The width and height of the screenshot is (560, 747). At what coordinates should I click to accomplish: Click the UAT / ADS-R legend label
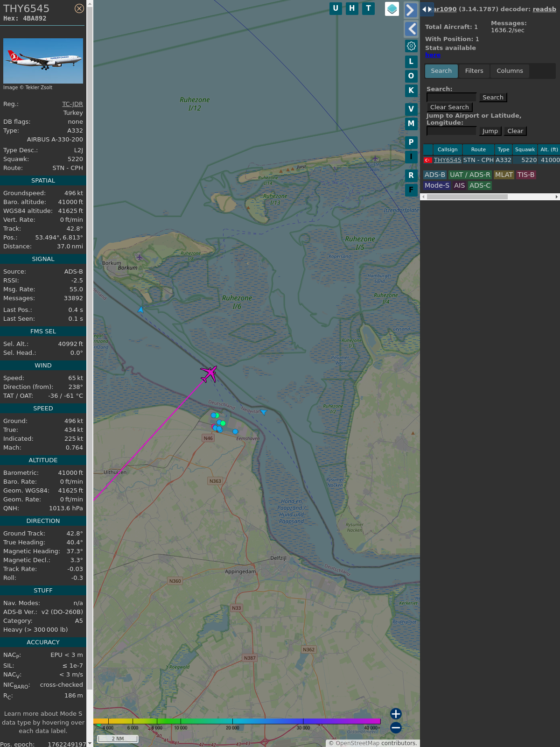[x=470, y=175]
